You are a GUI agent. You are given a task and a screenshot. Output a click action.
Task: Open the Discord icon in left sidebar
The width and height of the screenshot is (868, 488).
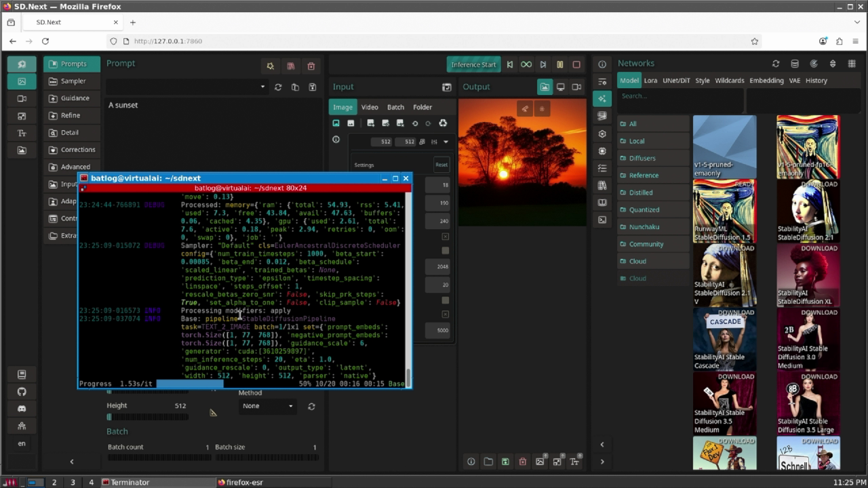point(22,409)
